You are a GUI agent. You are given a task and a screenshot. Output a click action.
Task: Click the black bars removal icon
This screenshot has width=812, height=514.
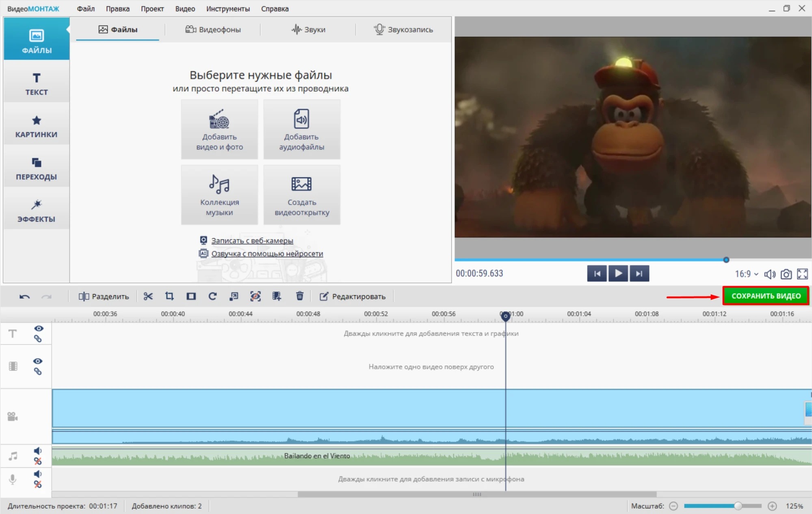[191, 296]
